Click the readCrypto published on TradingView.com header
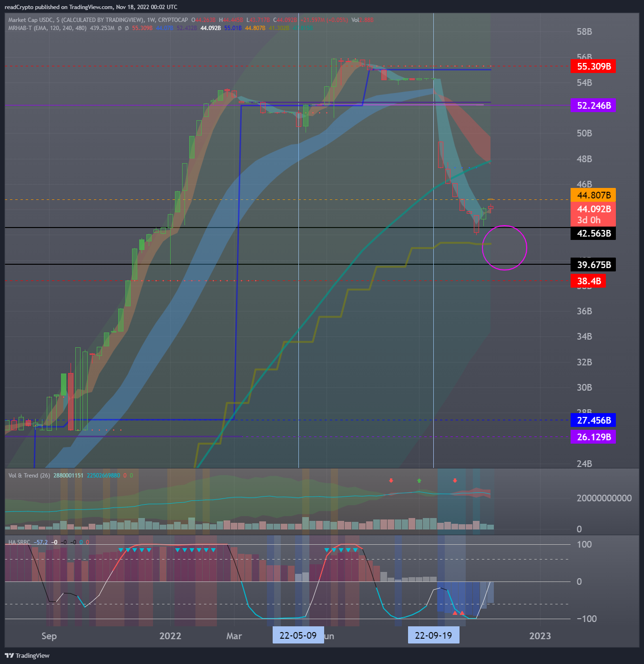Image resolution: width=644 pixels, height=664 pixels. (x=91, y=7)
